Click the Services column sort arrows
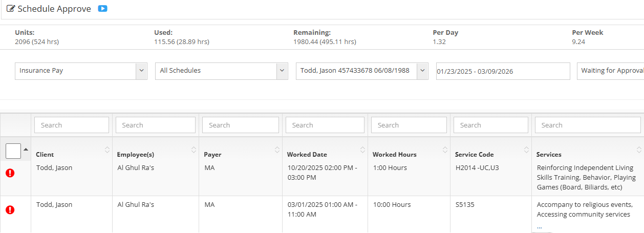644x233 pixels. 639,150
